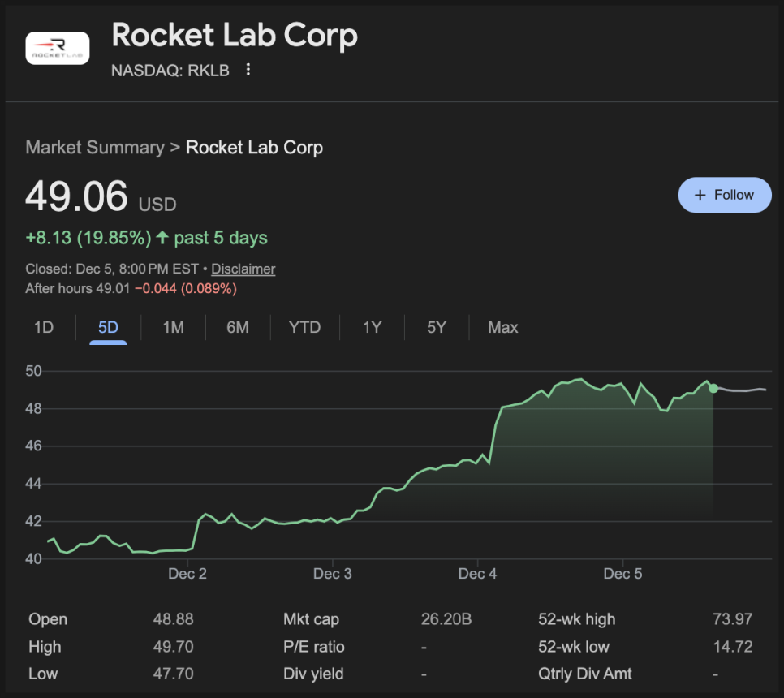The height and width of the screenshot is (698, 784).
Task: Click the Follow button
Action: pos(724,195)
